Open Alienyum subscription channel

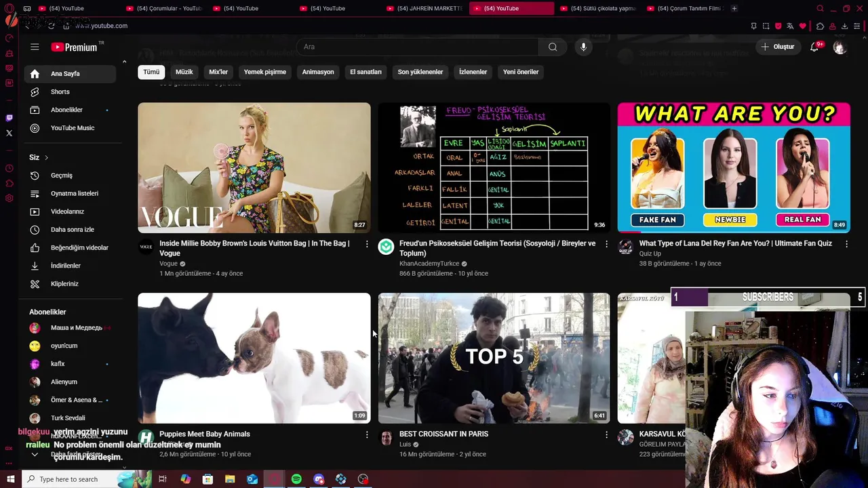(x=70, y=382)
